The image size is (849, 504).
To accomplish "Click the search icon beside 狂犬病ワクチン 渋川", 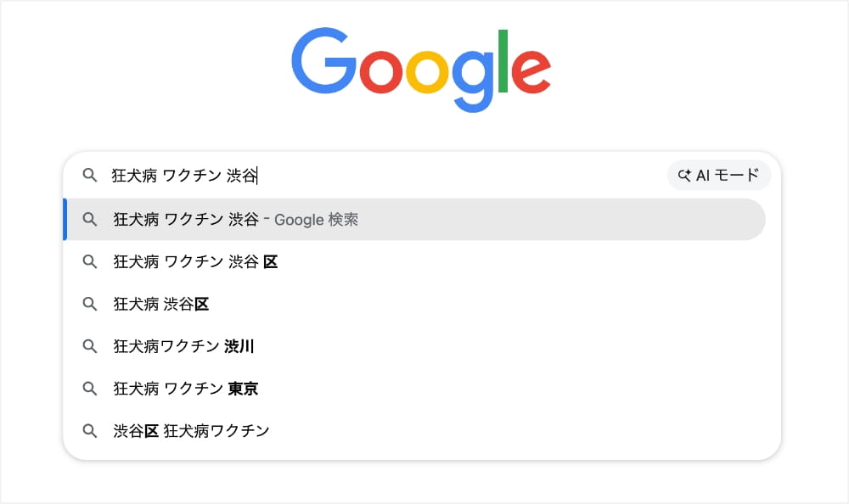I will [90, 346].
